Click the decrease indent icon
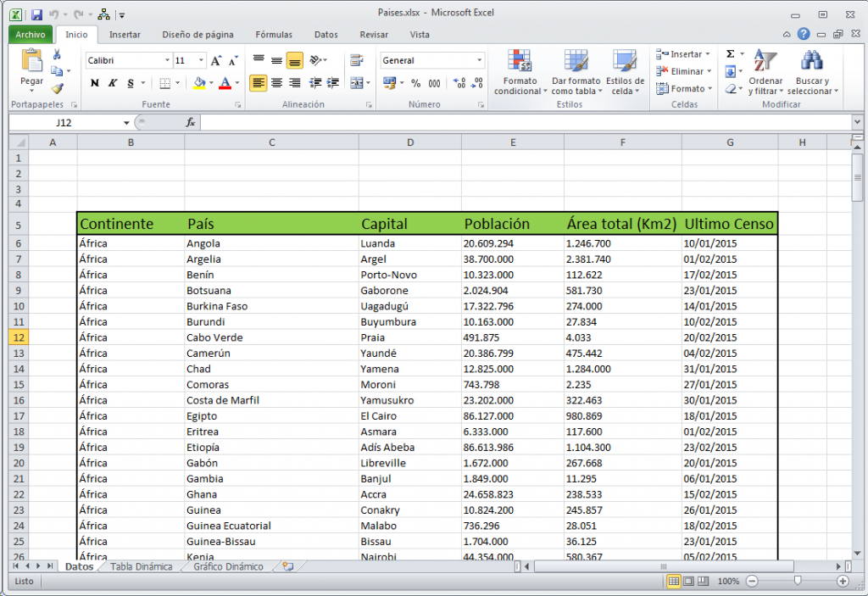868x596 pixels. 315,83
